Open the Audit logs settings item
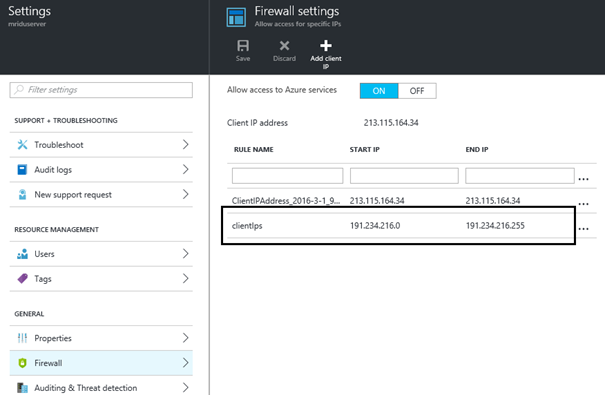 101,170
